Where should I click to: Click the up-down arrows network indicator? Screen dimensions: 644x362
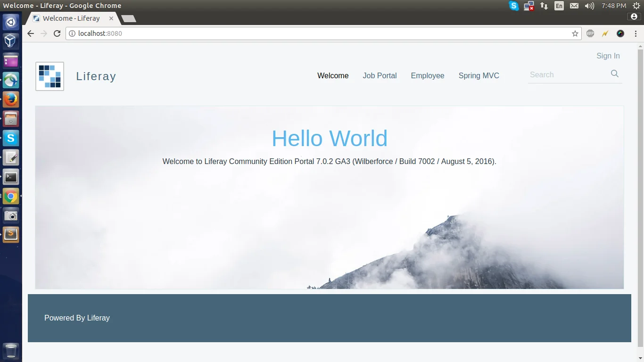pos(544,6)
